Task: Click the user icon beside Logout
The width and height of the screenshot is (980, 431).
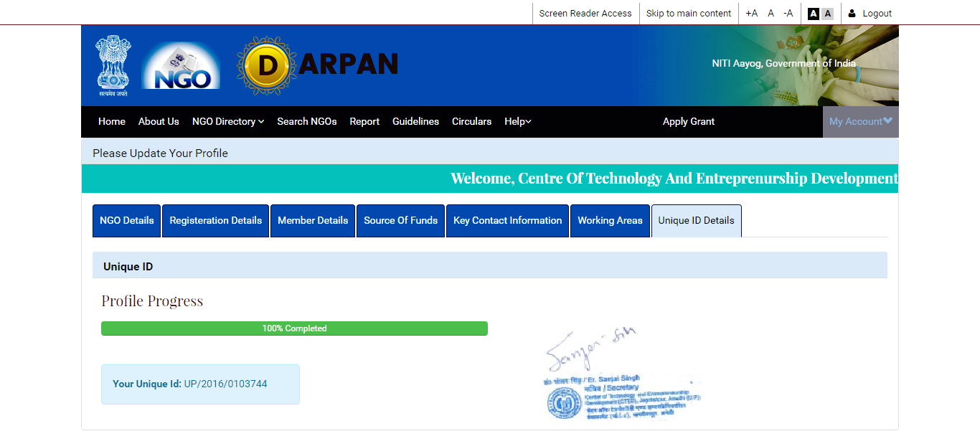Action: point(852,13)
